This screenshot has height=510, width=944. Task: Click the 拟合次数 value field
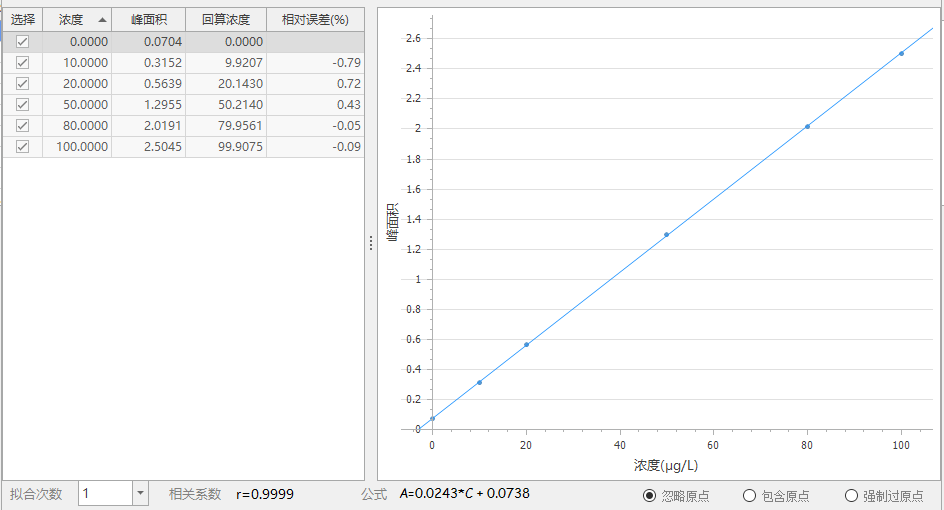point(105,493)
